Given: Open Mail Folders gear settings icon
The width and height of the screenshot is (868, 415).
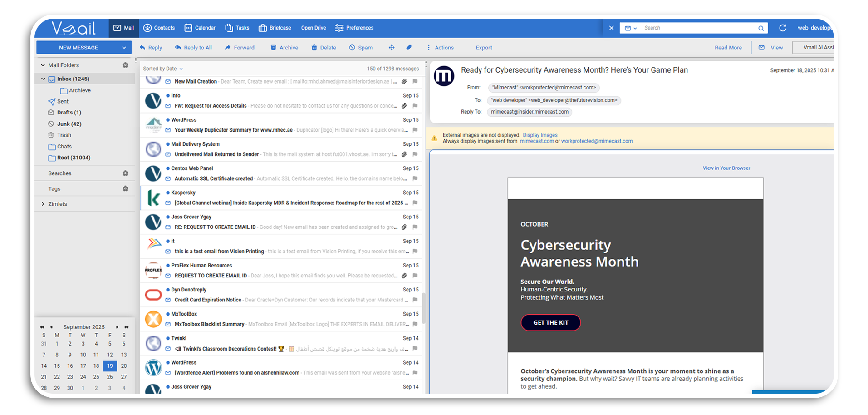Looking at the screenshot, I should pyautogui.click(x=125, y=65).
